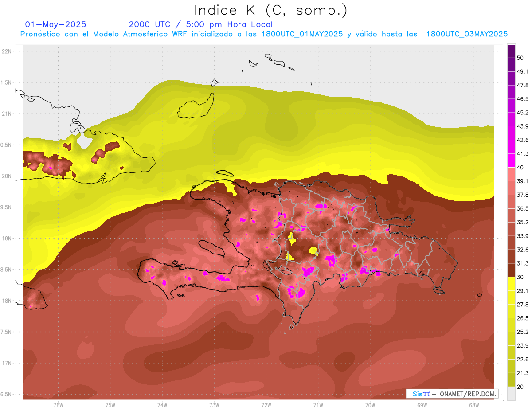Click the bottom colorbar value "20"

[x=520, y=387]
